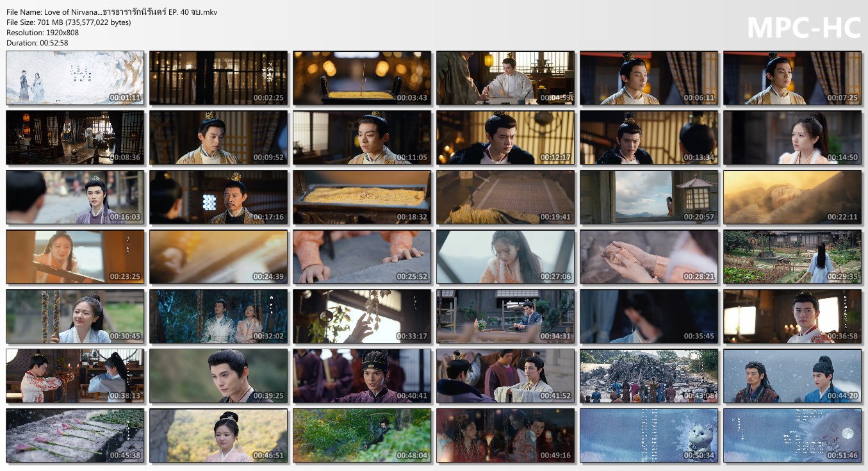868x471 pixels.
Task: Select the snowy two-men frame at 00:44:20
Action: tap(792, 376)
